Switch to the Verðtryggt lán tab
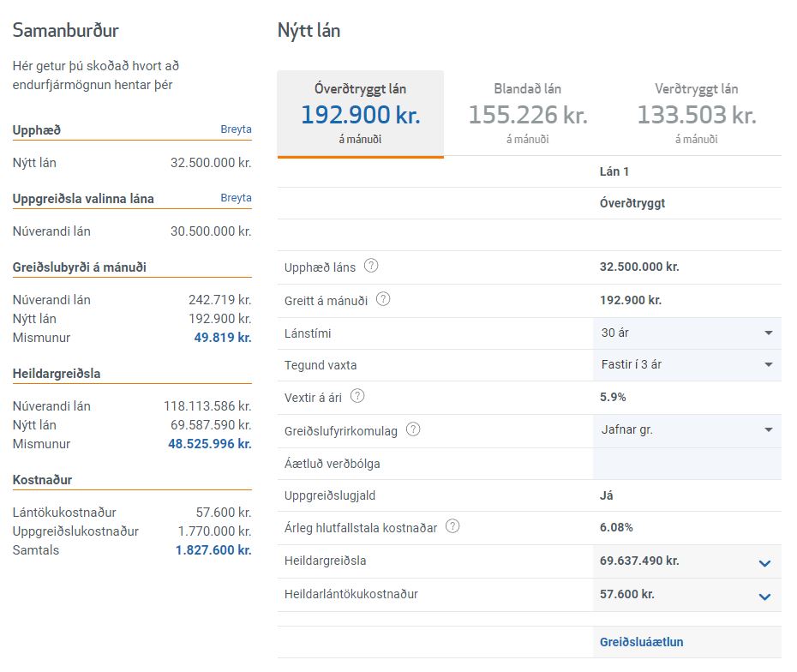Image resolution: width=797 pixels, height=672 pixels. pos(696,114)
